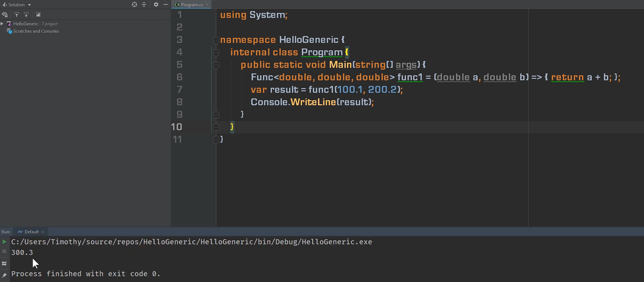Click the args parameter in Main
The width and height of the screenshot is (644, 282).
[x=406, y=65]
